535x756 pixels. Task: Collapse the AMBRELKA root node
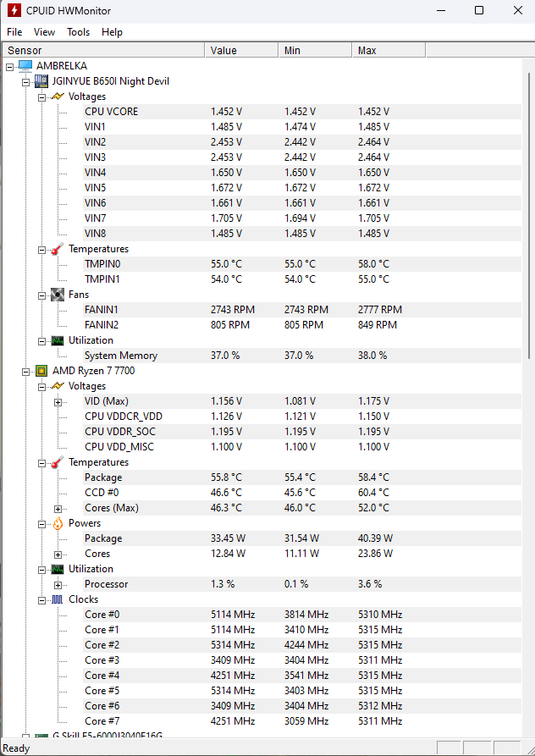(9, 67)
